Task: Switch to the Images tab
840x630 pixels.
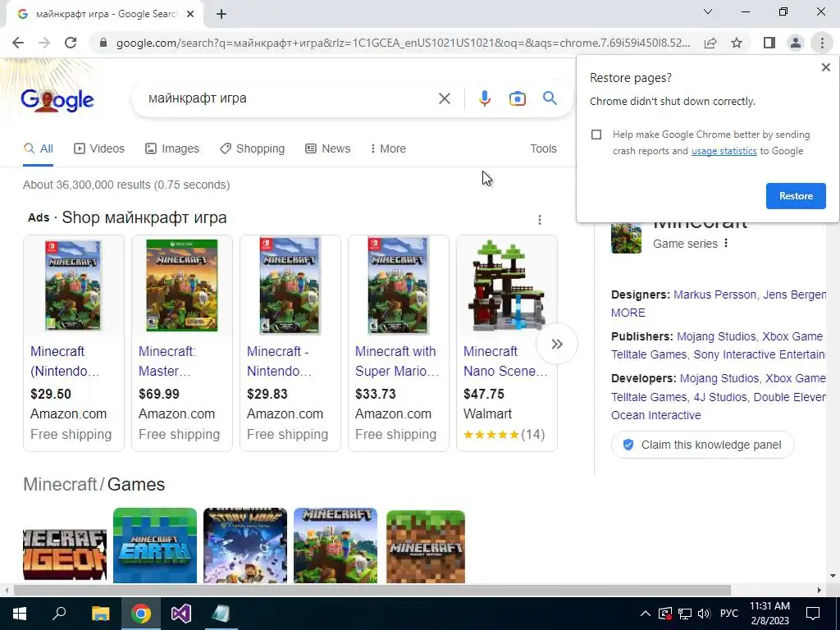Action: tap(172, 148)
